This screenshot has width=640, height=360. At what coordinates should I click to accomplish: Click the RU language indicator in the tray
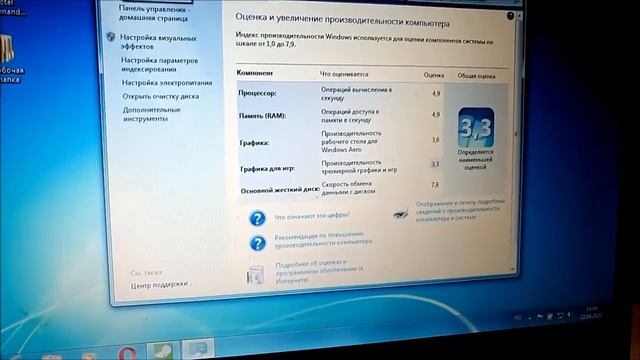pyautogui.click(x=518, y=317)
